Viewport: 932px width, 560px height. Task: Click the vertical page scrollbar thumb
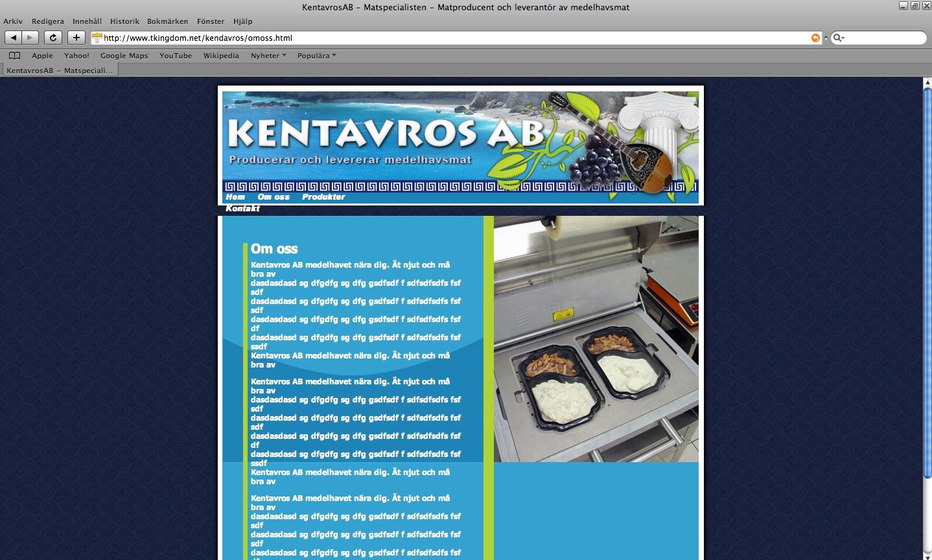[927, 284]
